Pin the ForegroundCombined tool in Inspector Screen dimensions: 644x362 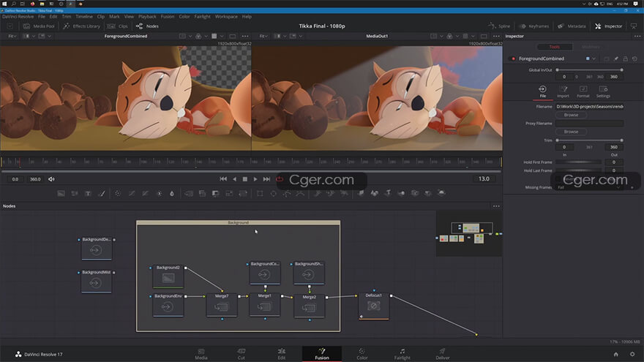pyautogui.click(x=615, y=59)
